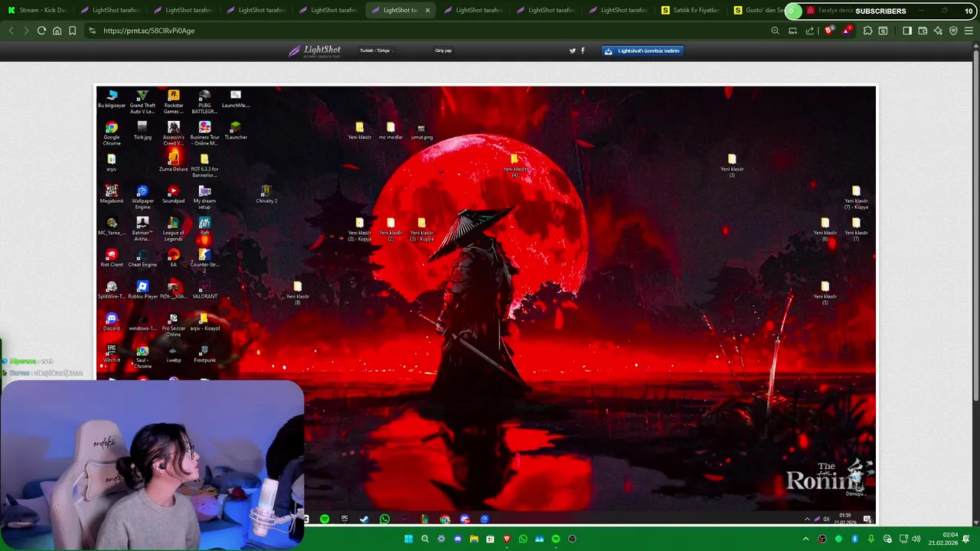
Task: Click the uploaded desktop screenshot image
Action: (485, 305)
